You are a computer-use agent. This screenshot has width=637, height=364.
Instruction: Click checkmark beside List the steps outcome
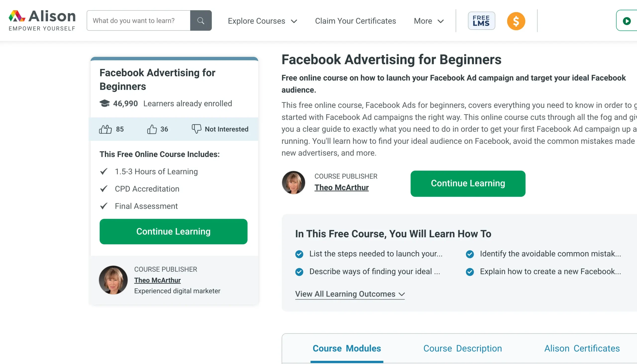(x=299, y=254)
